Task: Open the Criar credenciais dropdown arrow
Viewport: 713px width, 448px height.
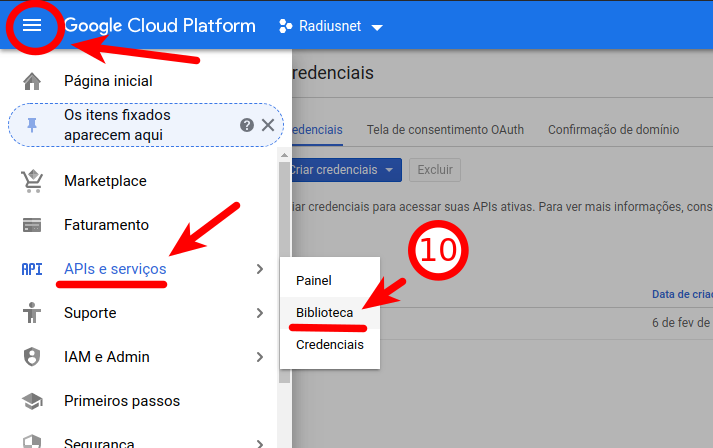Action: pyautogui.click(x=389, y=170)
